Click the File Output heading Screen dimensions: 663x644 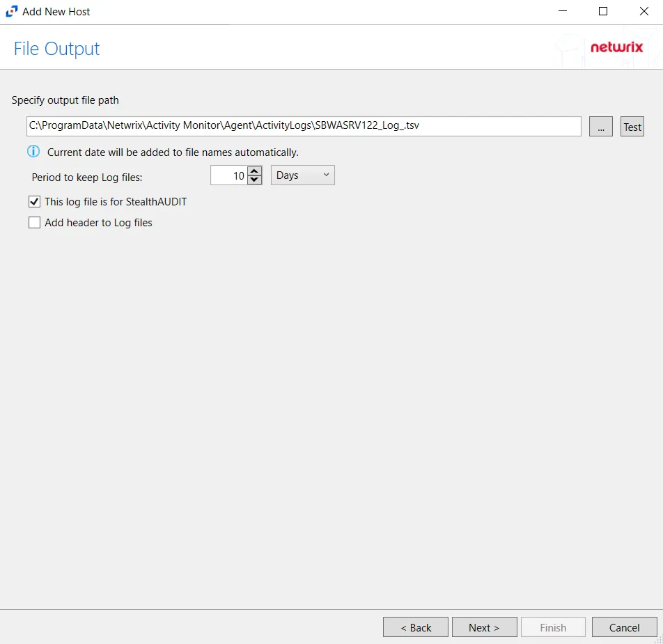pyautogui.click(x=56, y=49)
